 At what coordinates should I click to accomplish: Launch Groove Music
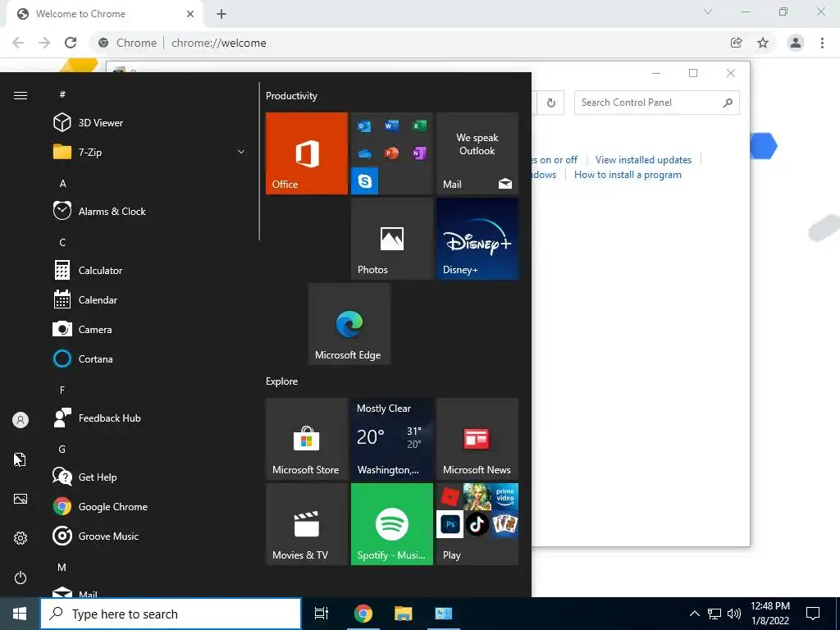pos(96,536)
